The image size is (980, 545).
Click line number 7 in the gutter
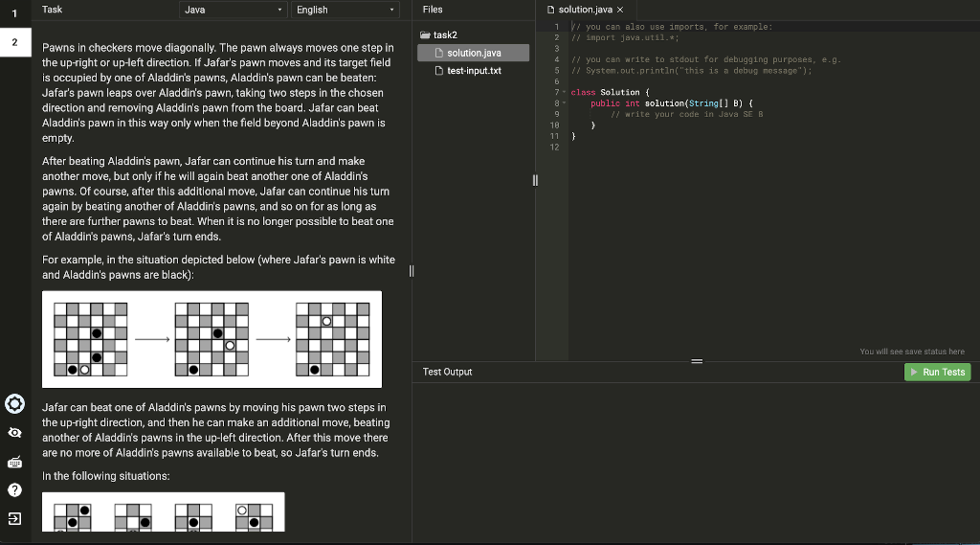click(556, 92)
